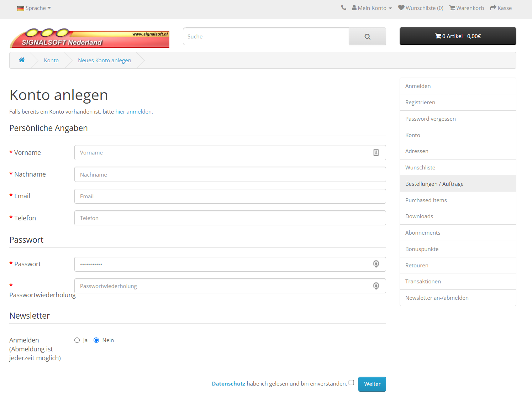Open the home breadcrumb icon
Image resolution: width=532 pixels, height=403 pixels.
(x=22, y=60)
